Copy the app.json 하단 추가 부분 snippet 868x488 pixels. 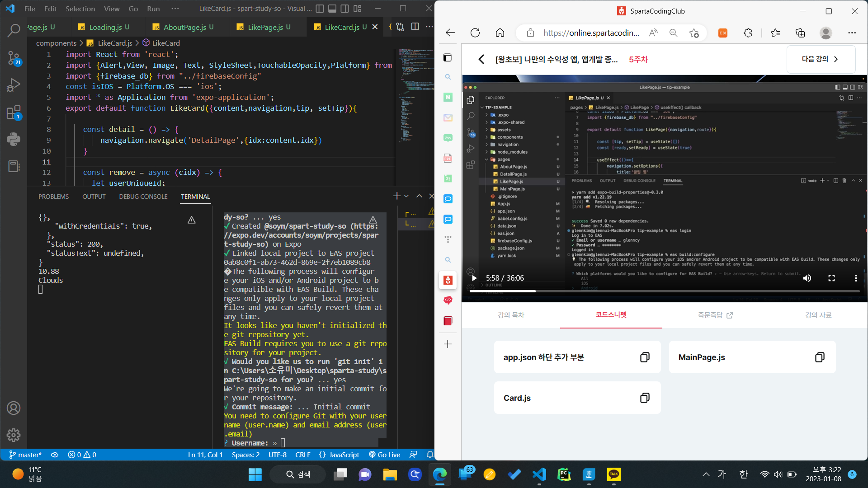point(645,357)
